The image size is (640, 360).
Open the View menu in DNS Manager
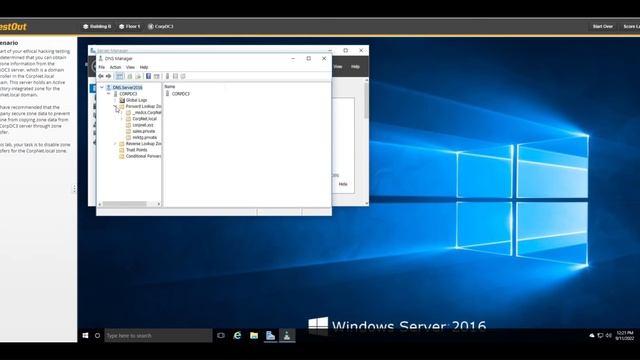pos(130,67)
